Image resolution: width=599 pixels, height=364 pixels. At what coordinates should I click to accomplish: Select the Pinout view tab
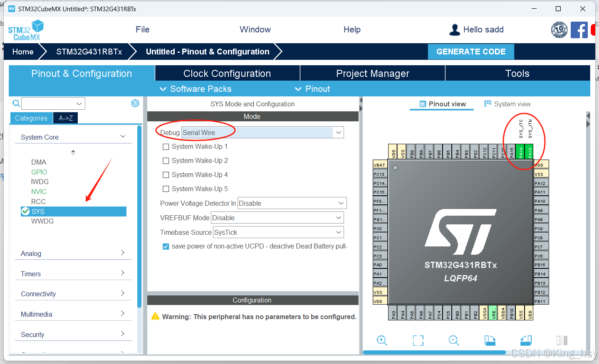pyautogui.click(x=442, y=104)
